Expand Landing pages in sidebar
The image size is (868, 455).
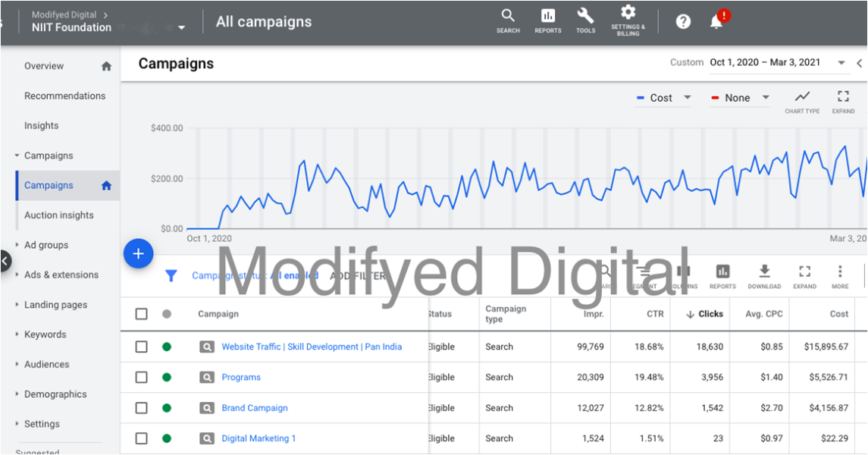(x=17, y=304)
